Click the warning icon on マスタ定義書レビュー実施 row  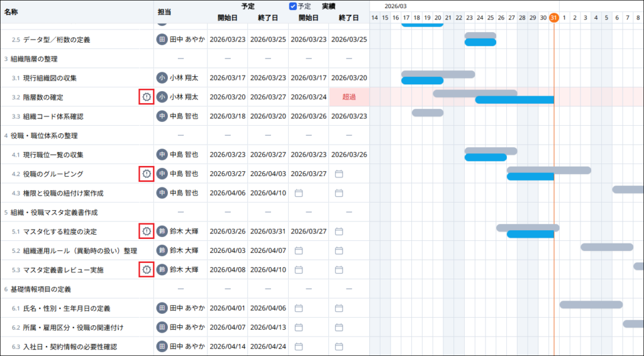coord(146,270)
